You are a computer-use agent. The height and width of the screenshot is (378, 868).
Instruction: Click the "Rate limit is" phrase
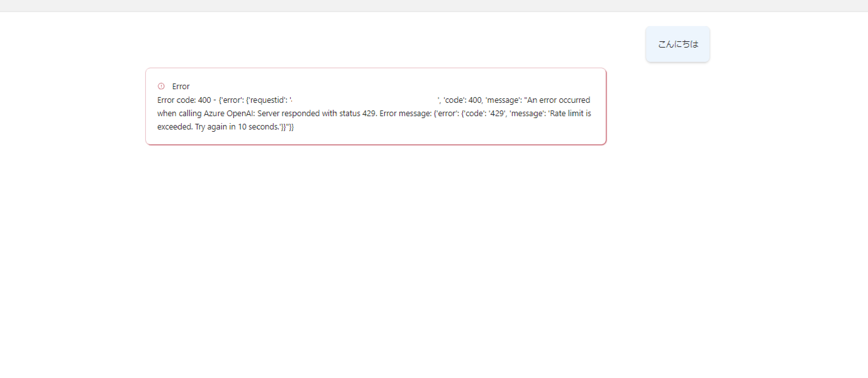pyautogui.click(x=570, y=113)
